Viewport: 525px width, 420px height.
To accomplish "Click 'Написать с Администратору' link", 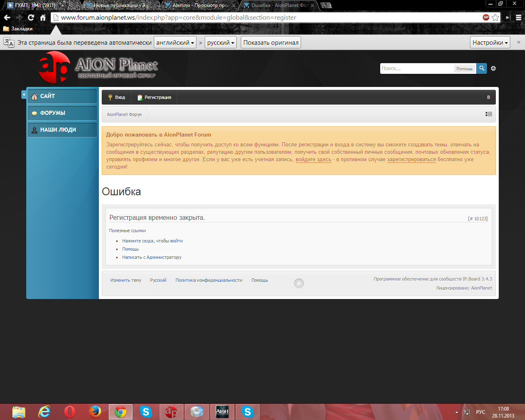I will 152,257.
